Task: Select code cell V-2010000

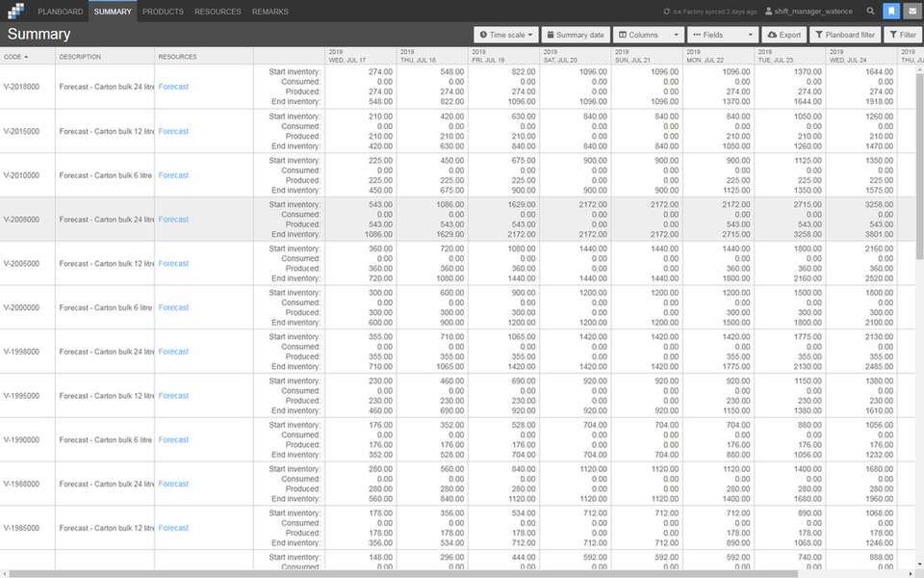Action: (27, 175)
